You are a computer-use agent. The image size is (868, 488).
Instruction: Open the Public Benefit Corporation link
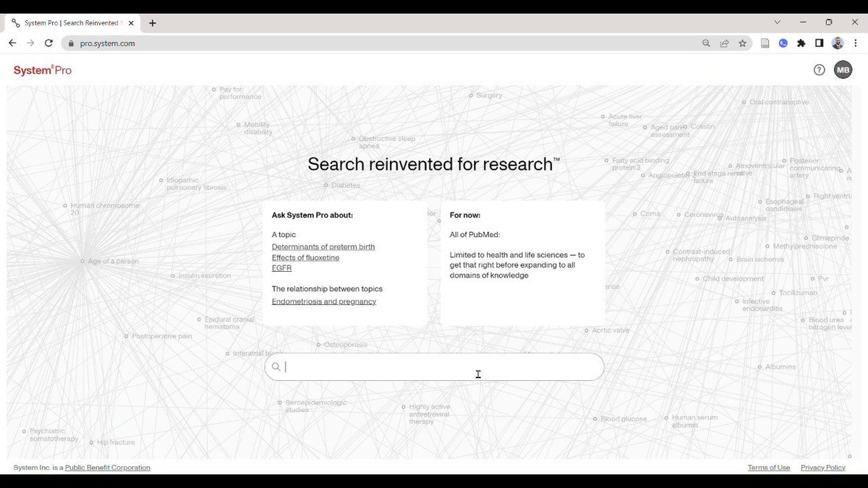click(108, 468)
